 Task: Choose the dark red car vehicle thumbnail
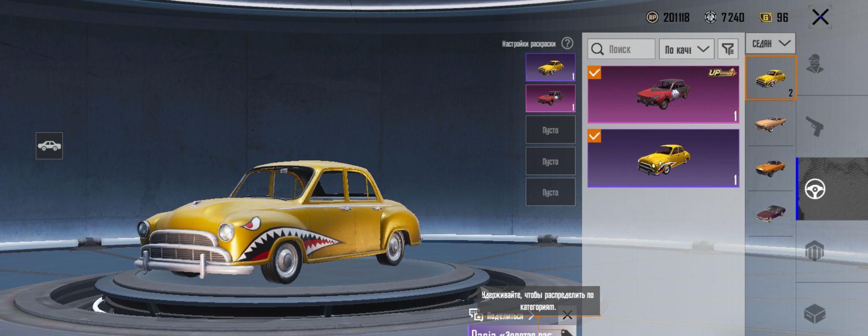(x=770, y=213)
